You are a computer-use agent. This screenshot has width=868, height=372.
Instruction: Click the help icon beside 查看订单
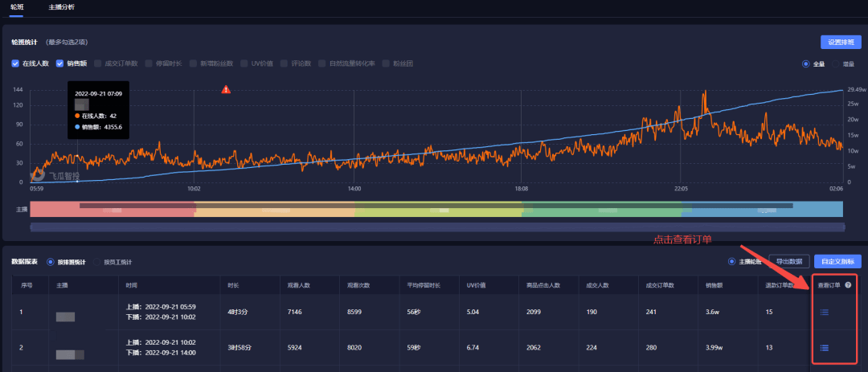tap(848, 286)
